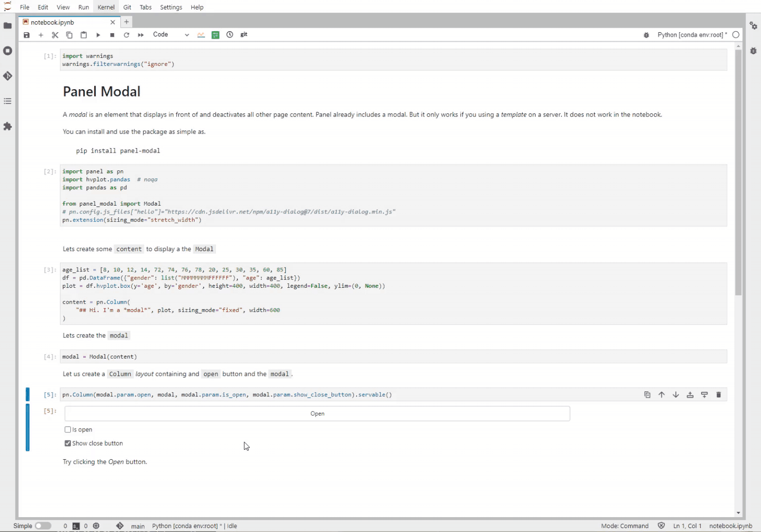Click the vertical scrollbar thumb
Viewport: 761px width, 532px height.
pos(738,172)
